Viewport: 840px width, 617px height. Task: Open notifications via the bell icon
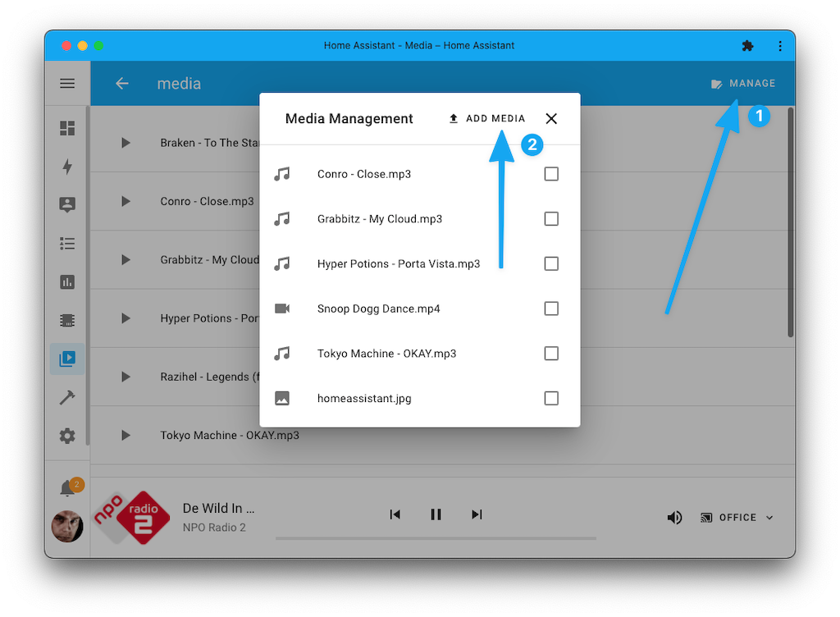(66, 487)
